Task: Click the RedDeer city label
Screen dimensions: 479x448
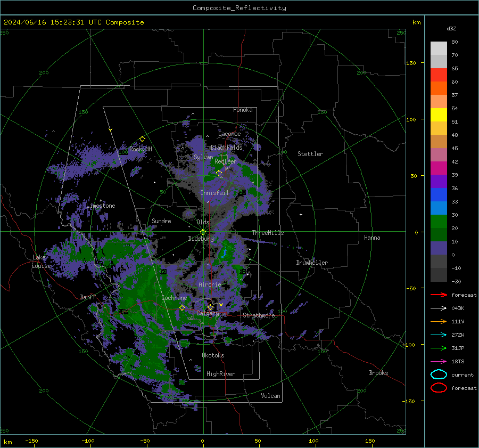Action: (x=226, y=161)
